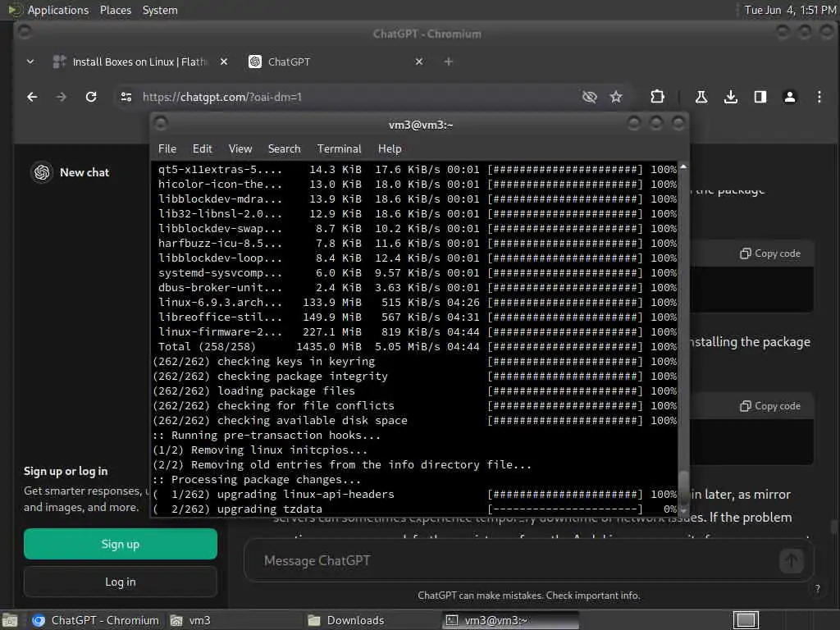Image resolution: width=840 pixels, height=630 pixels.
Task: Open the System menu
Action: point(160,10)
